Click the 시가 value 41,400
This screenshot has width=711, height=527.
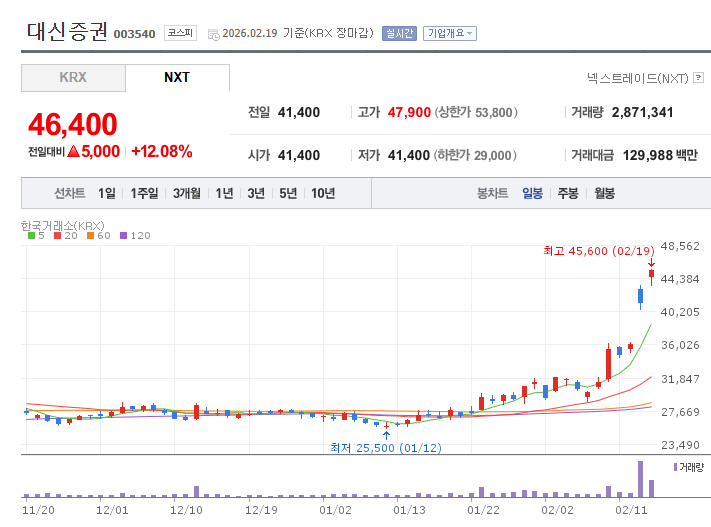(299, 155)
